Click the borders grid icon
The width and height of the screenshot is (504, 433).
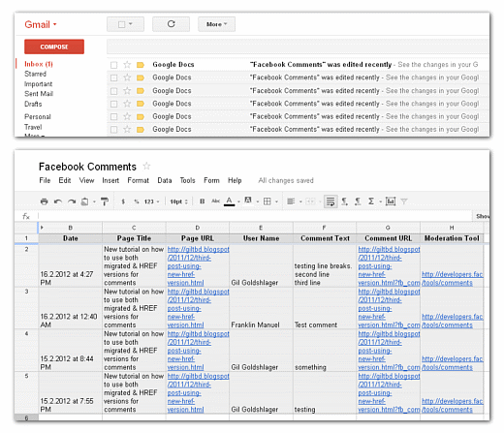(268, 201)
